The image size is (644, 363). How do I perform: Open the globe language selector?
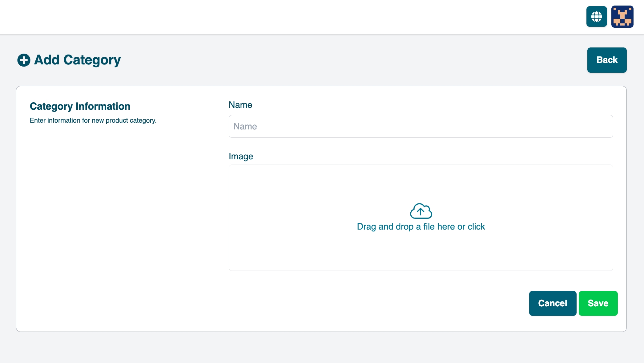[596, 17]
